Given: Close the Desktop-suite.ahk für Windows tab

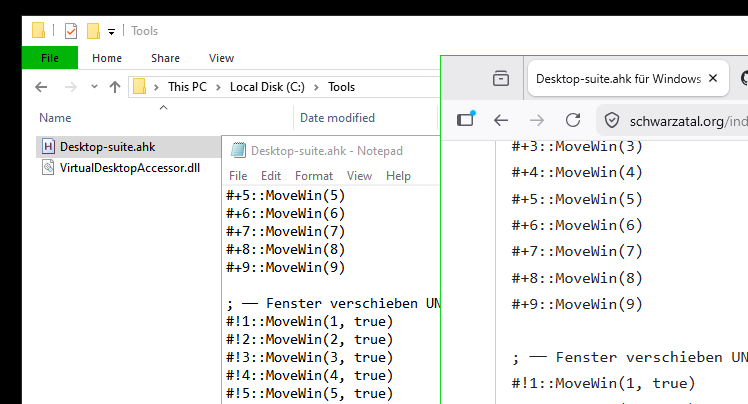Looking at the screenshot, I should [713, 78].
